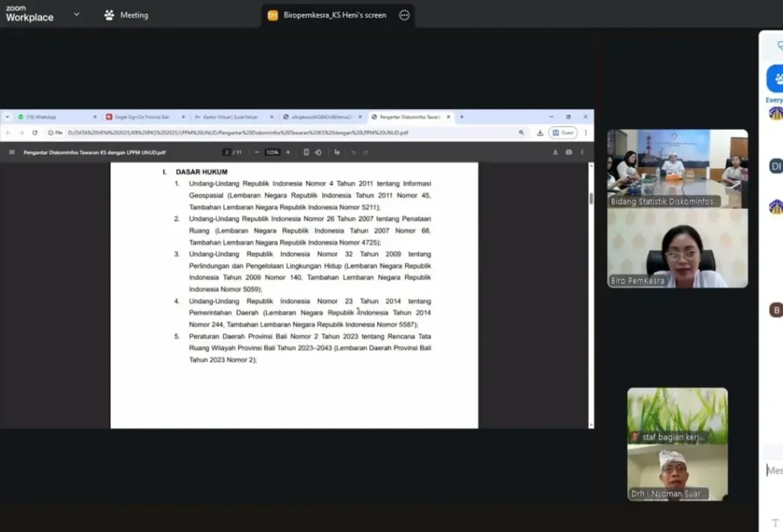
Task: Reload the browser page
Action: 34,132
